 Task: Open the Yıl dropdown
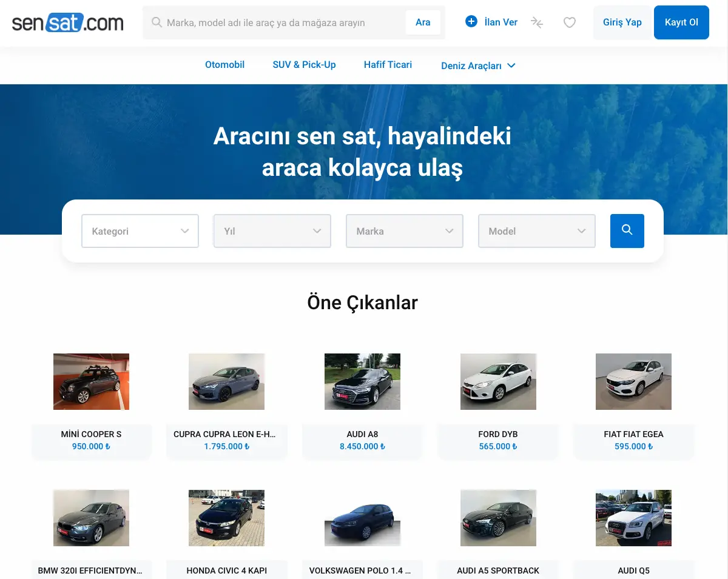pos(272,231)
